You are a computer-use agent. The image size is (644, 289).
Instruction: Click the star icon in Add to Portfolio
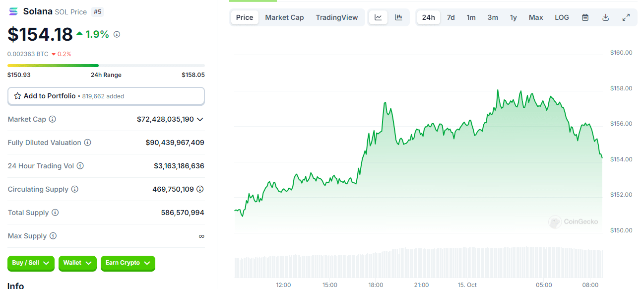tap(17, 96)
